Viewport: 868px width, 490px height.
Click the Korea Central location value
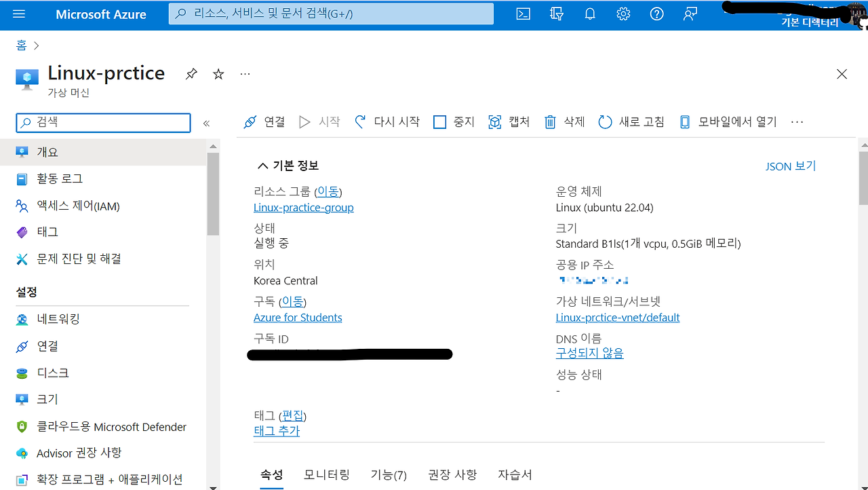(x=285, y=280)
